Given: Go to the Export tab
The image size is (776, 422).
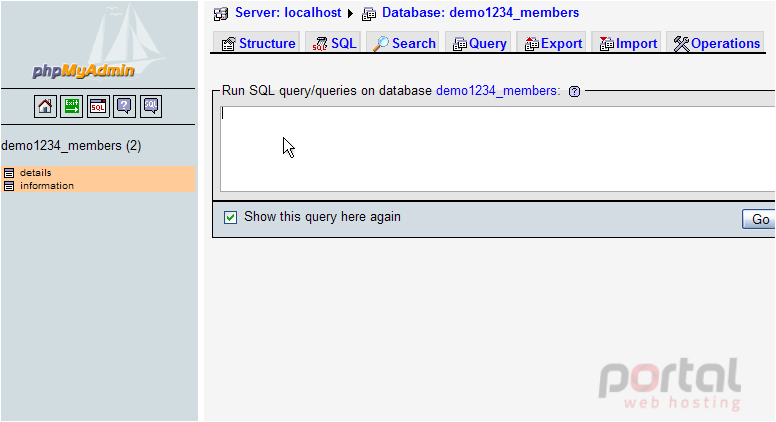Looking at the screenshot, I should pyautogui.click(x=552, y=44).
